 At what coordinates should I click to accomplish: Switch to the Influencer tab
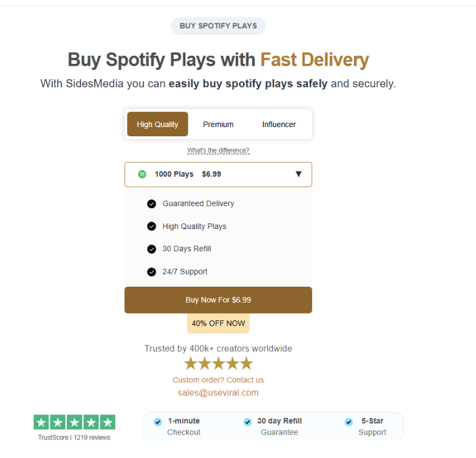[279, 125]
